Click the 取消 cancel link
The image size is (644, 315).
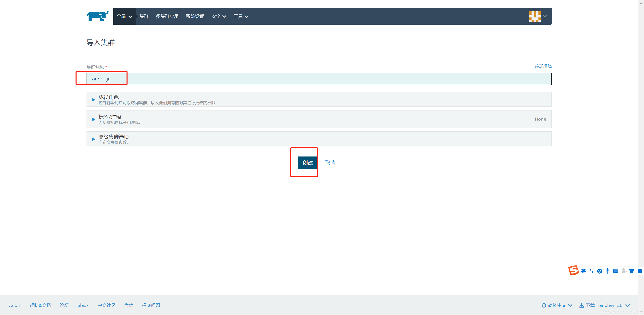pyautogui.click(x=330, y=163)
